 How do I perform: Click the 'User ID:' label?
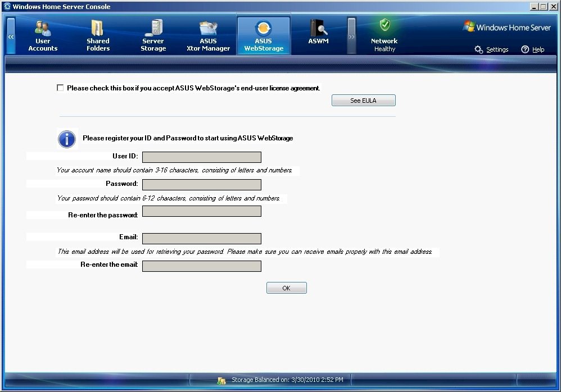tap(125, 156)
